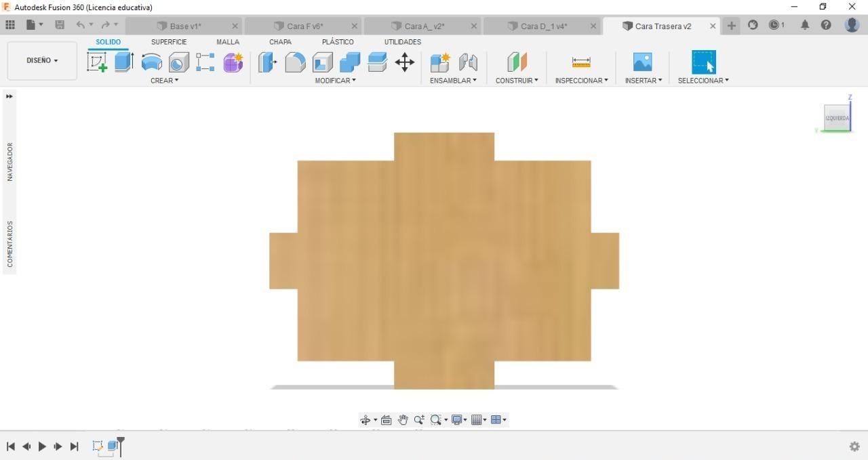
Task: Close the Cara Trasera v2 tab
Action: (x=713, y=26)
